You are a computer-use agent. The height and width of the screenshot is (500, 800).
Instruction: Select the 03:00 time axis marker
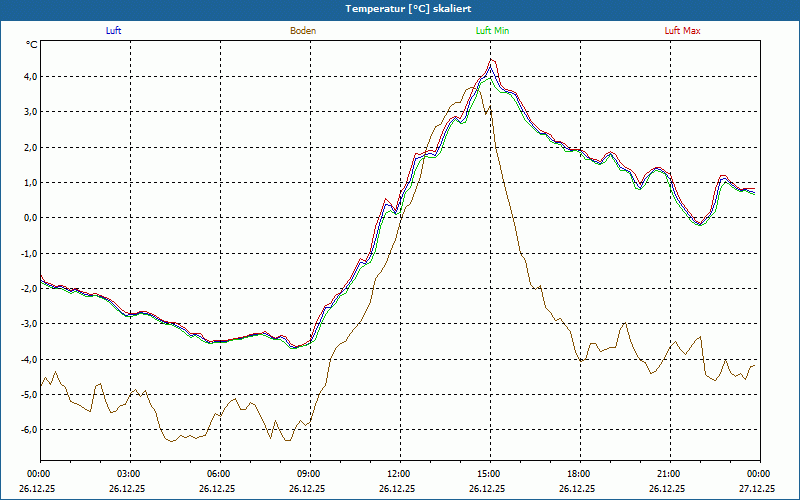pos(129,474)
